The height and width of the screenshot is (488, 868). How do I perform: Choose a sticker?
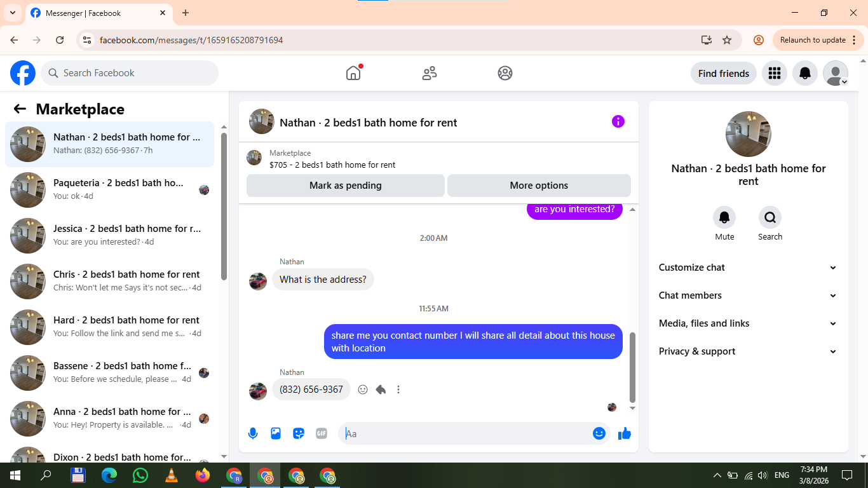coord(299,433)
